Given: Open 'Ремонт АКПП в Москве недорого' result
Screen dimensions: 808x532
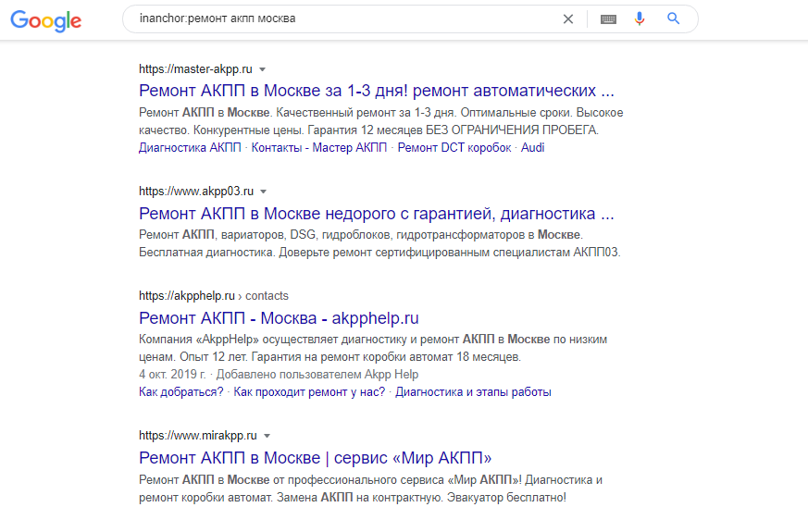Looking at the screenshot, I should point(377,213).
